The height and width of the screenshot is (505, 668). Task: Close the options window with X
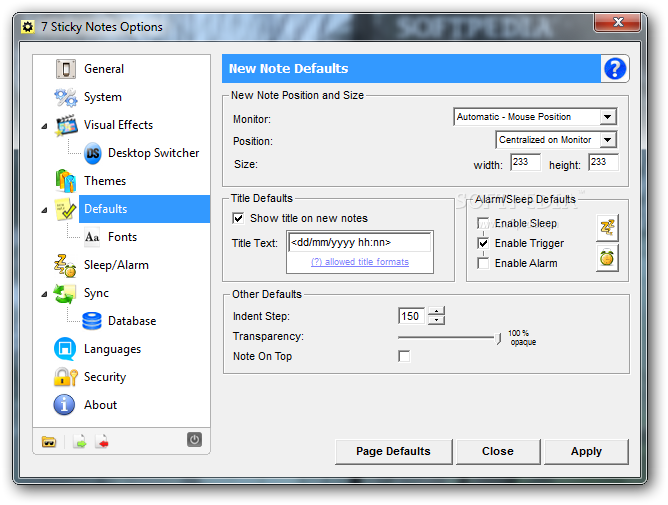[x=618, y=22]
